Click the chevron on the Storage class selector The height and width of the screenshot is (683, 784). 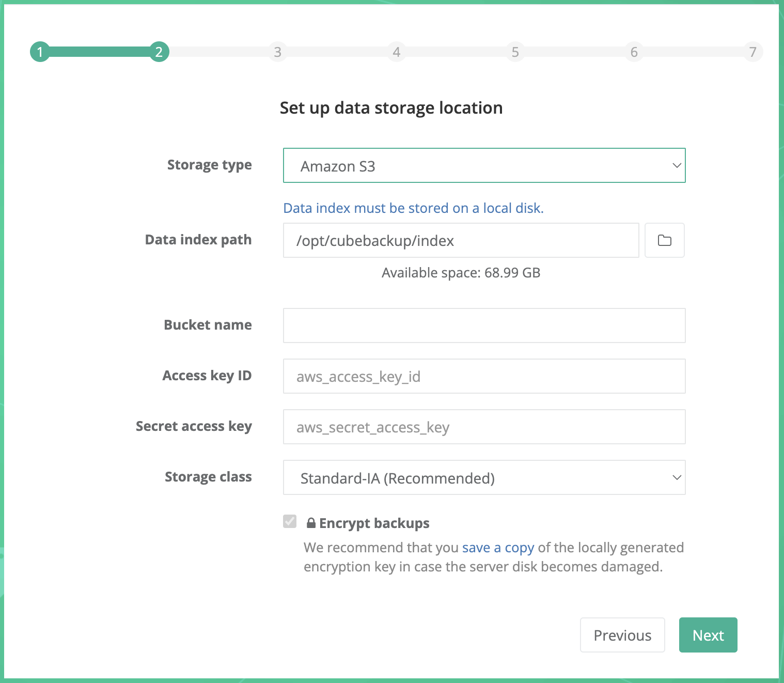pos(677,477)
